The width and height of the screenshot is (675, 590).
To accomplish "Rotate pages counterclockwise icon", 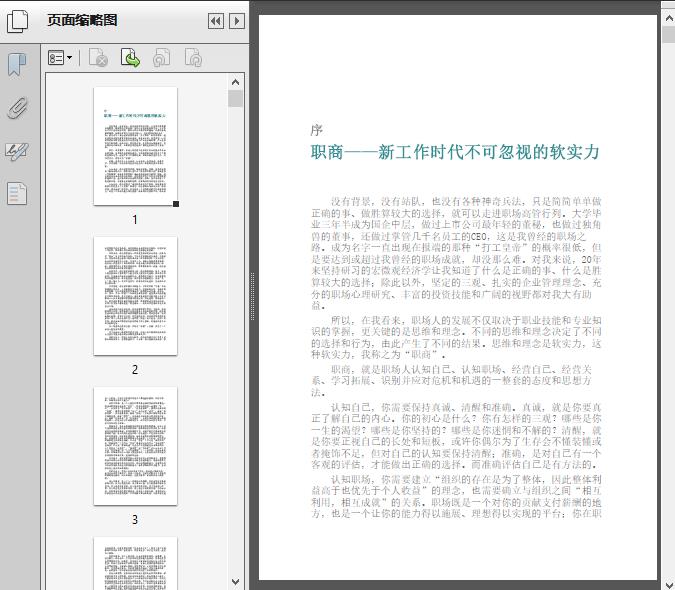I will click(x=161, y=58).
